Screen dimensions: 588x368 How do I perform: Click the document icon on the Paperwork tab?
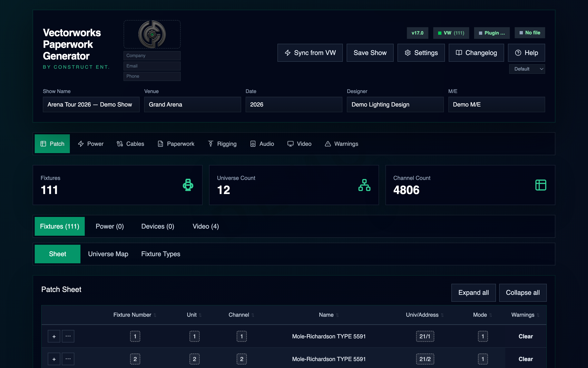(160, 144)
